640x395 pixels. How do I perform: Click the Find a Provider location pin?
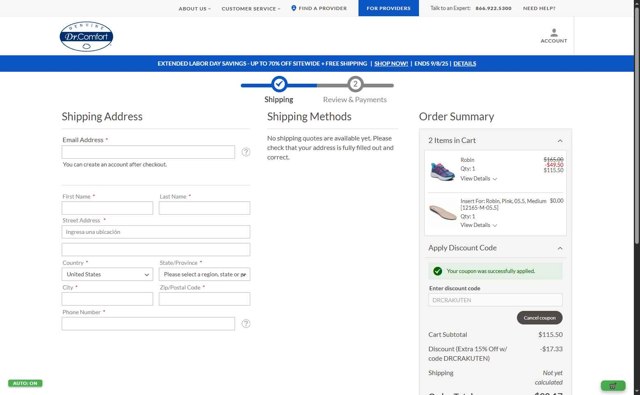pos(293,8)
